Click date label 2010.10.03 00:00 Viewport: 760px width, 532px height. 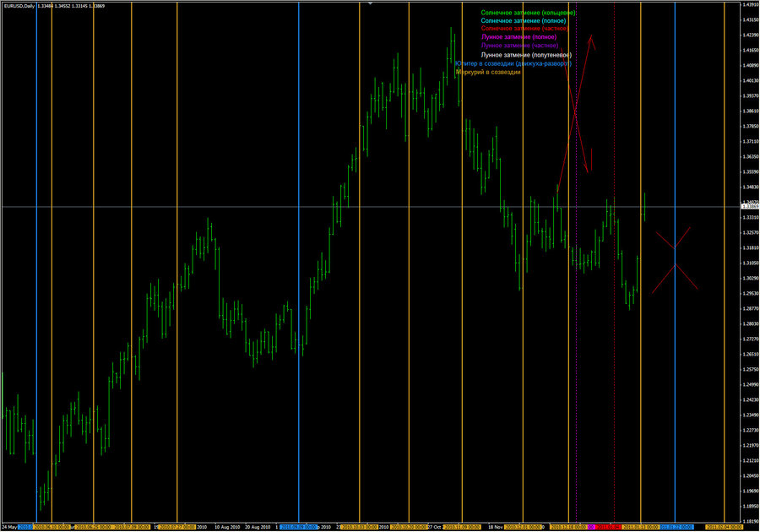click(x=359, y=527)
